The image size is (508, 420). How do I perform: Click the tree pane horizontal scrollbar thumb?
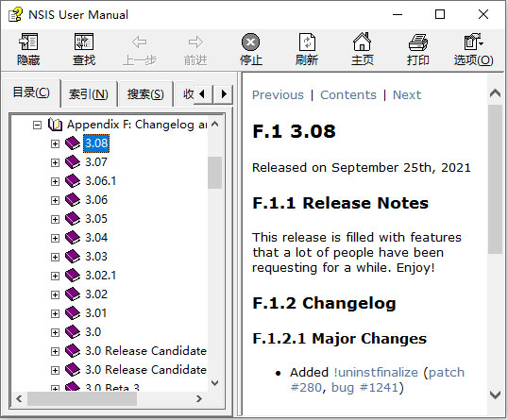click(x=82, y=398)
